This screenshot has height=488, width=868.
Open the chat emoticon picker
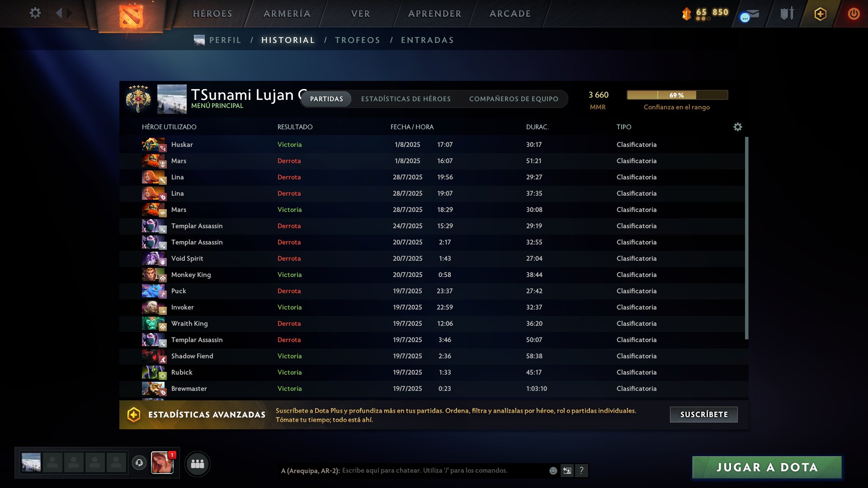[553, 471]
